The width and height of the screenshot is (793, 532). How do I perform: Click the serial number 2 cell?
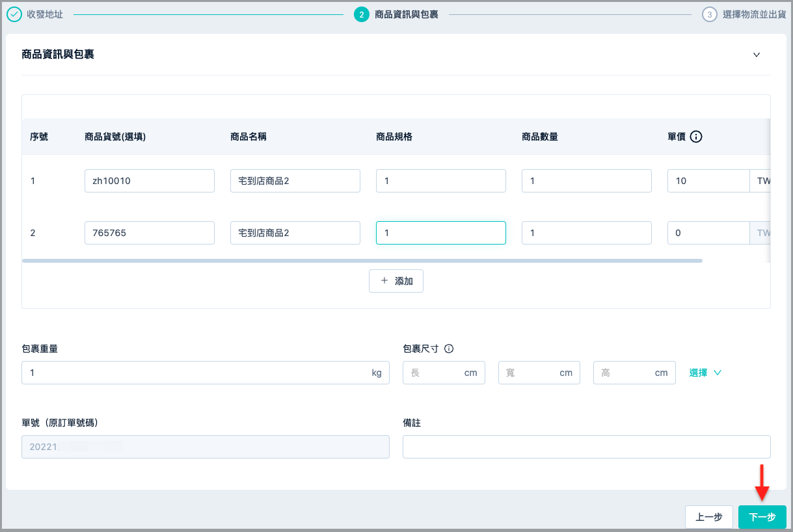tap(33, 233)
